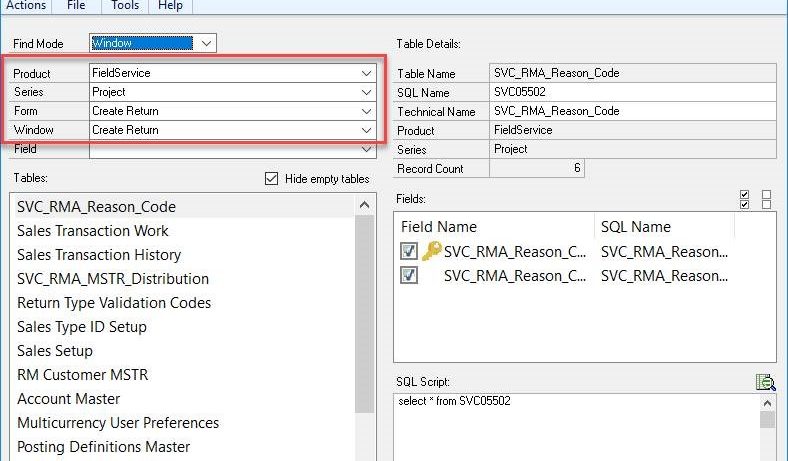Select Sales Transaction Work table
This screenshot has width=788, height=461.
click(x=92, y=231)
